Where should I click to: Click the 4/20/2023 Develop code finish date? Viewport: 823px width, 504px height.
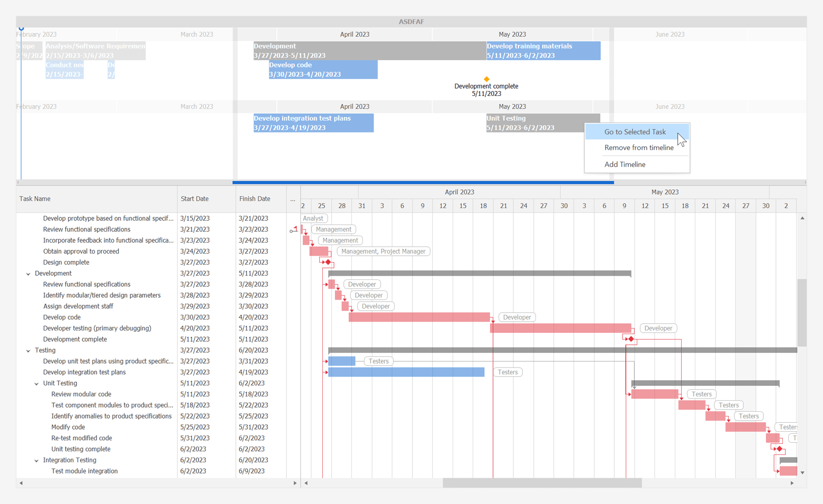254,317
